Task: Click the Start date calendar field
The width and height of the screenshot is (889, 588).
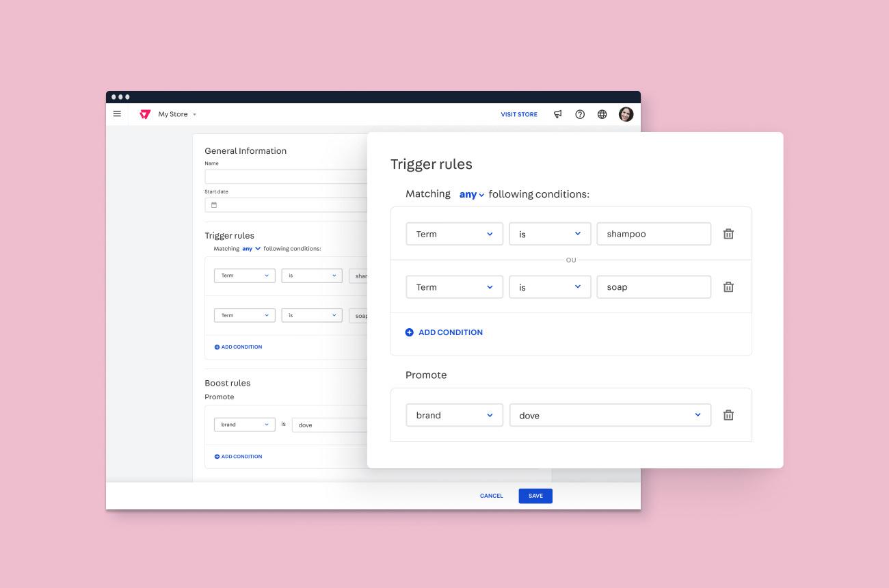Action: (x=285, y=205)
